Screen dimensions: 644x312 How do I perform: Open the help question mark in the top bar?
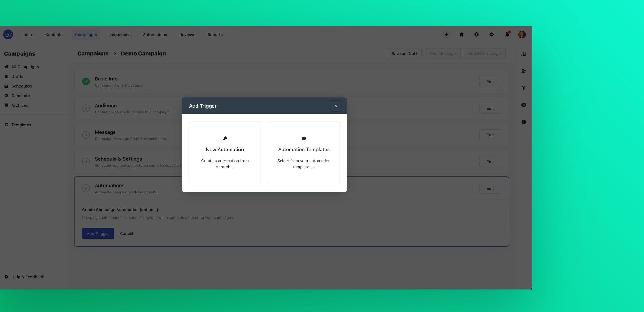(x=476, y=34)
